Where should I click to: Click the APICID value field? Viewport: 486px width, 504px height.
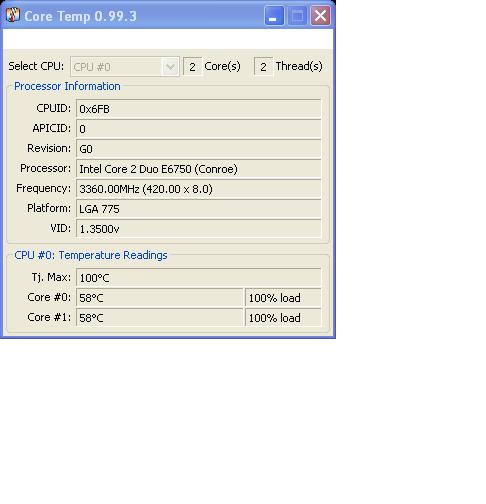coord(199,128)
